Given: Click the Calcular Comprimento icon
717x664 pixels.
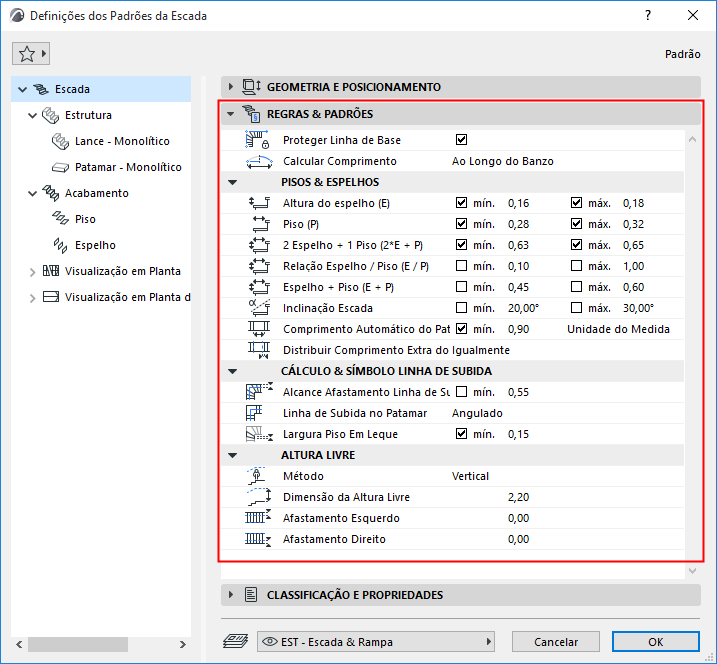Looking at the screenshot, I should click(x=259, y=161).
